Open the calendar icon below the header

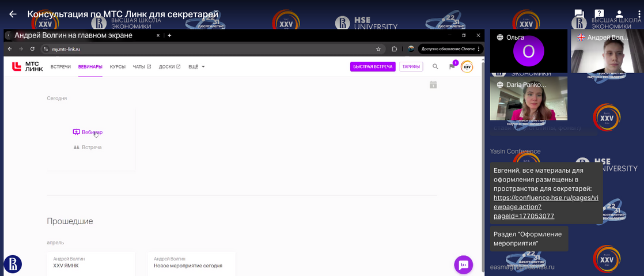(433, 85)
